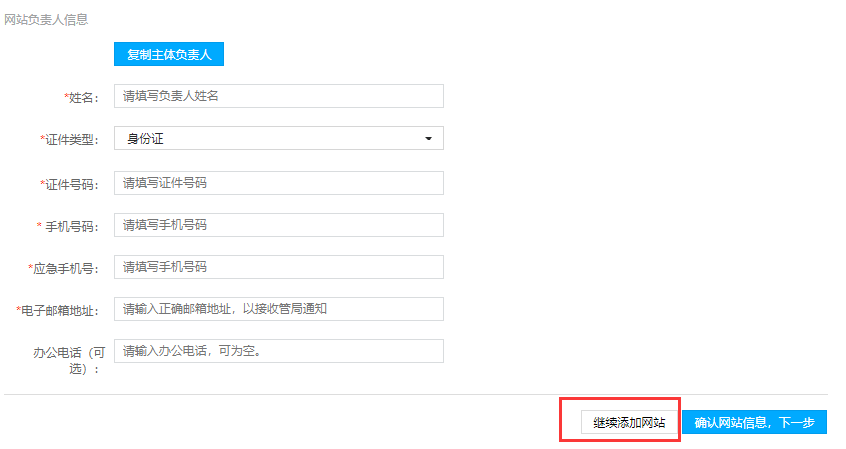The height and width of the screenshot is (449, 846).
Task: Click the 手机号码 field label
Action: coord(68,227)
